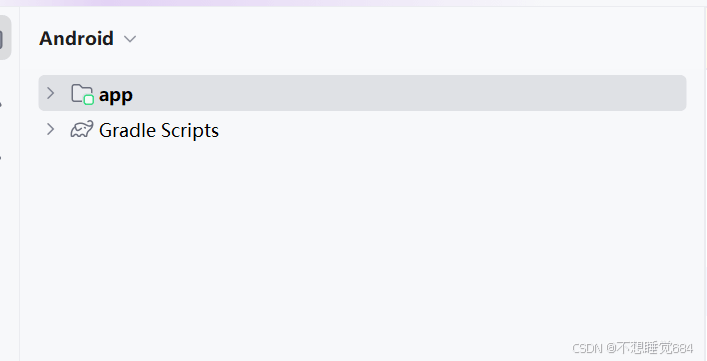Click the left tool strip background
This screenshot has width=707, height=361.
(9, 248)
